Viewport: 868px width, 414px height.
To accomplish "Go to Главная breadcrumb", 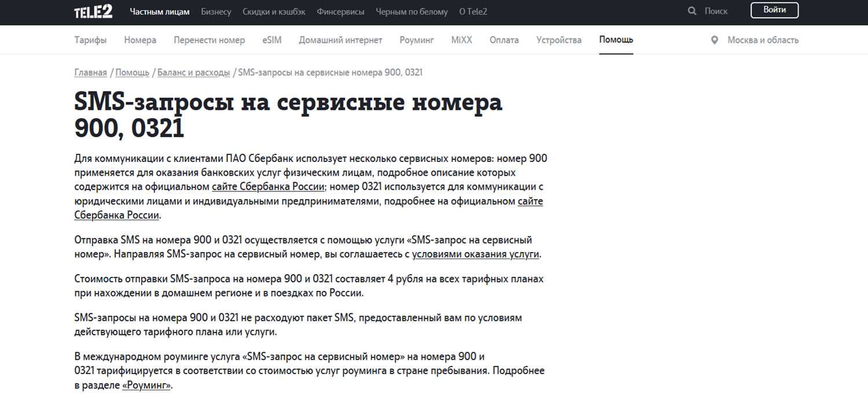I will (91, 72).
